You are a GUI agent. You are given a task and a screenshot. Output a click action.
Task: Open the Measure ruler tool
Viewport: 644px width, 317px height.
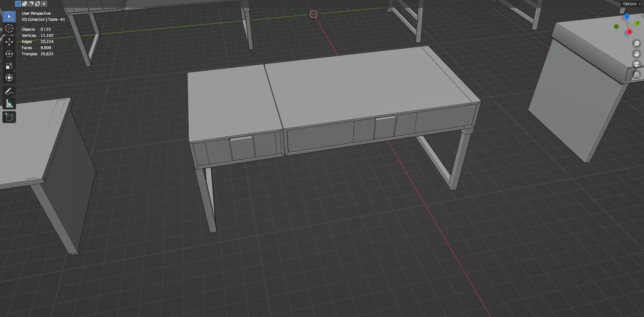click(x=9, y=104)
